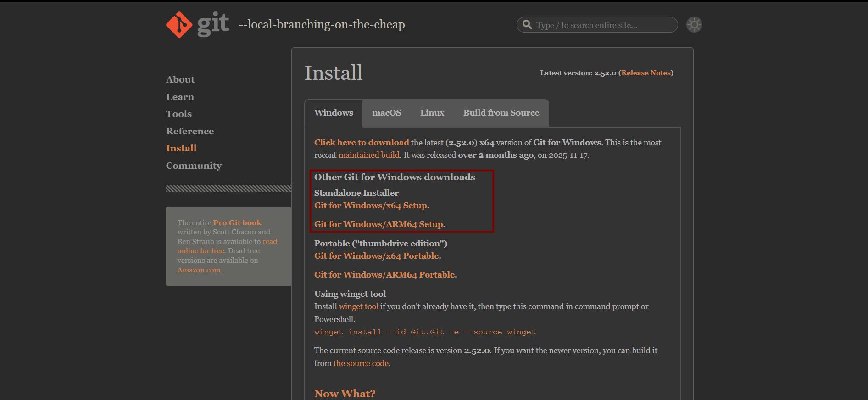Open the Amazon.com link
Screen dimensions: 868x400
coord(199,270)
